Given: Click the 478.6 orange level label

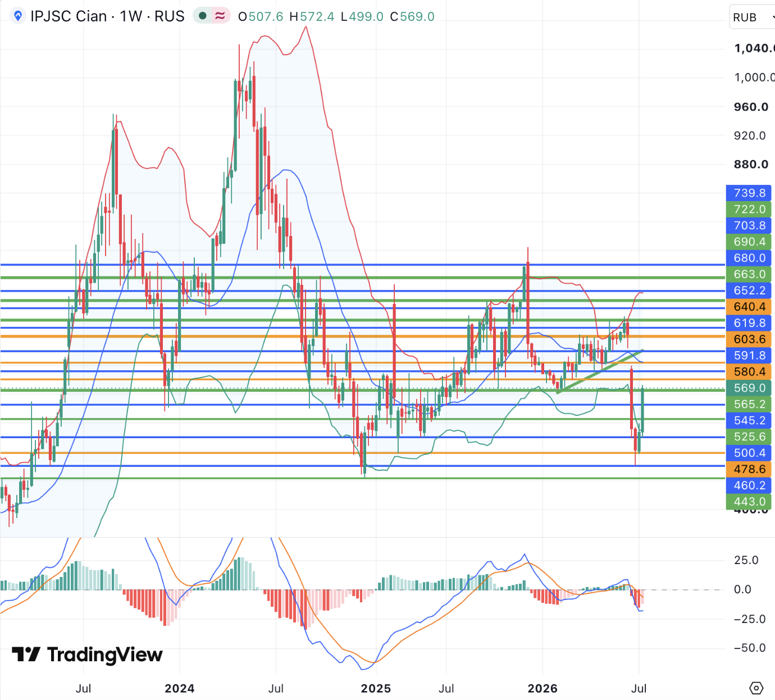Looking at the screenshot, I should [749, 469].
